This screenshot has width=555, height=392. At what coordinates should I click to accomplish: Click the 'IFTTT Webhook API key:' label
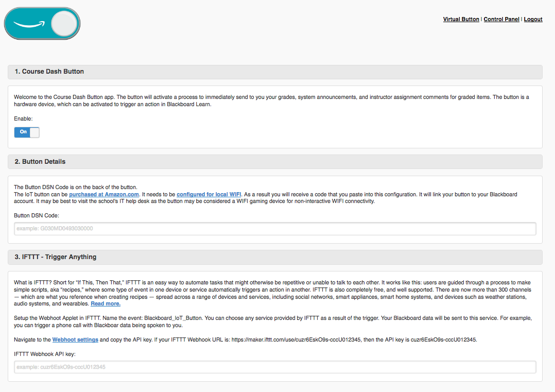coord(45,354)
